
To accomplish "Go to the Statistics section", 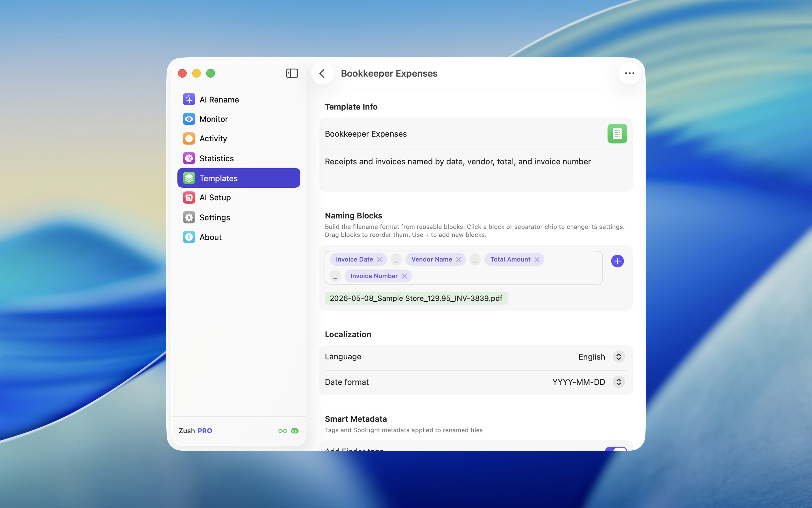I will [x=239, y=158].
